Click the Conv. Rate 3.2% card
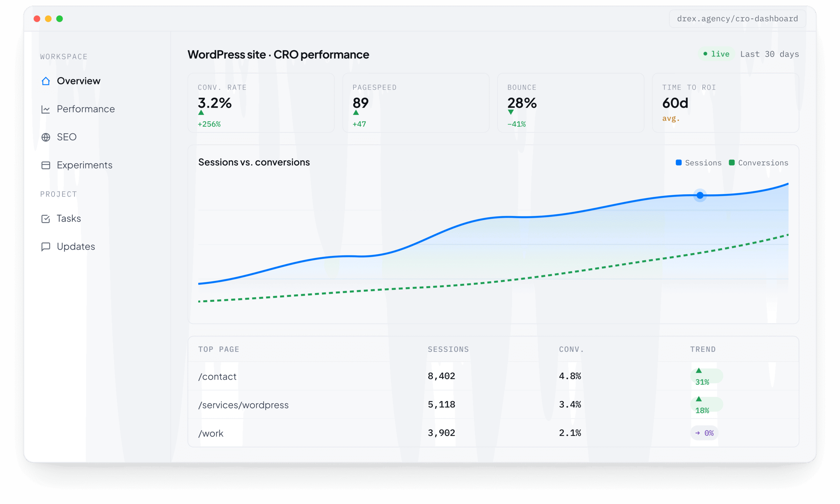This screenshot has height=504, width=840. click(x=261, y=103)
